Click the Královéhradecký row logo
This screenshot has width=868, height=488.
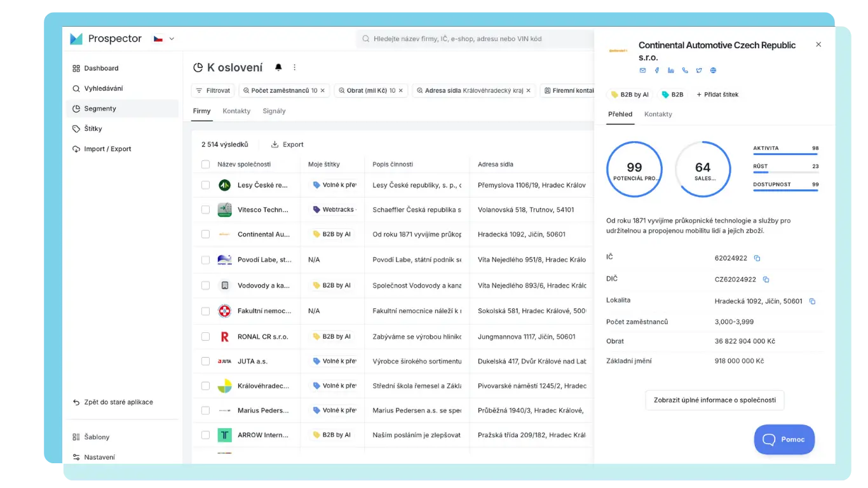[224, 386]
